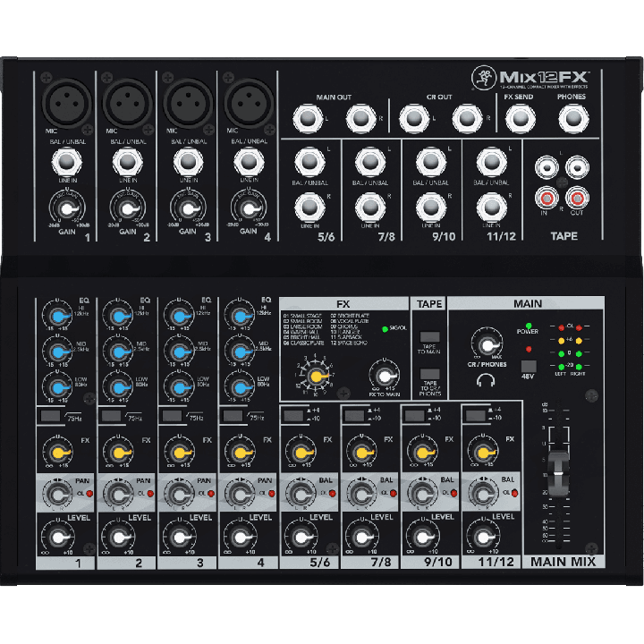644x644 pixels.
Task: Click the white TAPE IN left RCA jack
Action: 547,167
